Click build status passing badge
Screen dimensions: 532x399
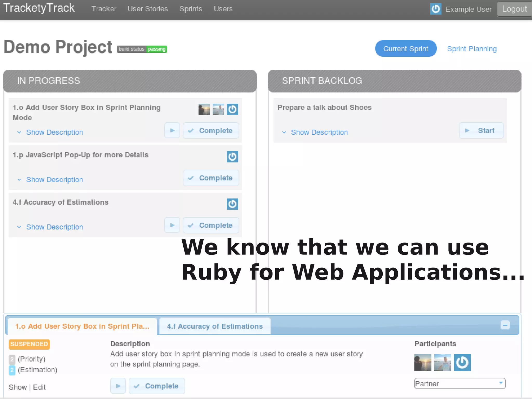(142, 49)
